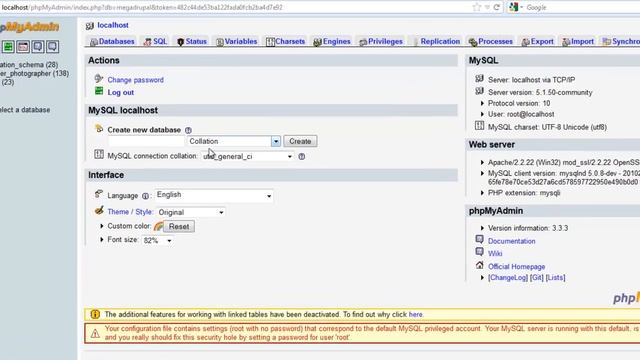Image resolution: width=640 pixels, height=360 pixels.
Task: Click the green Log out icon
Action: click(99, 91)
